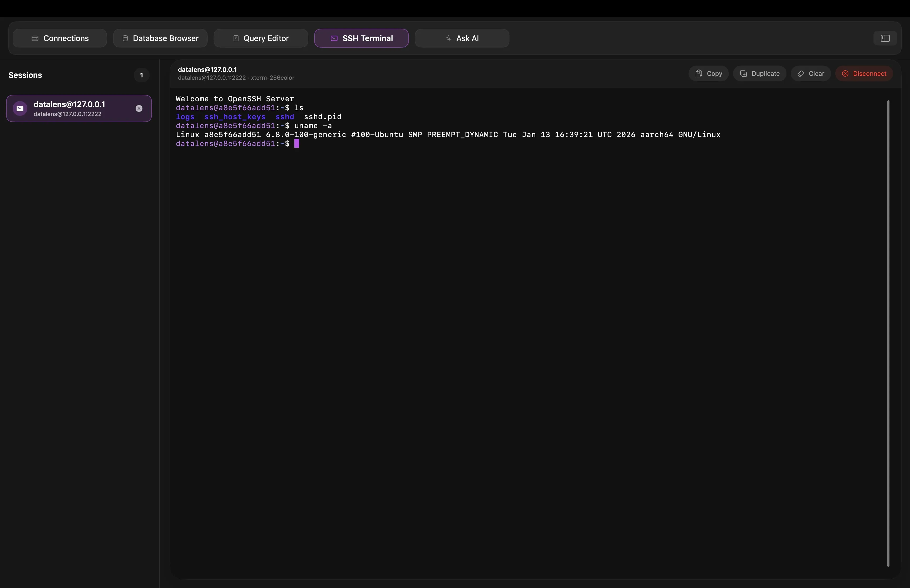Screen dimensions: 910x588
Task: Disconnect the SSH session
Action: (x=864, y=74)
